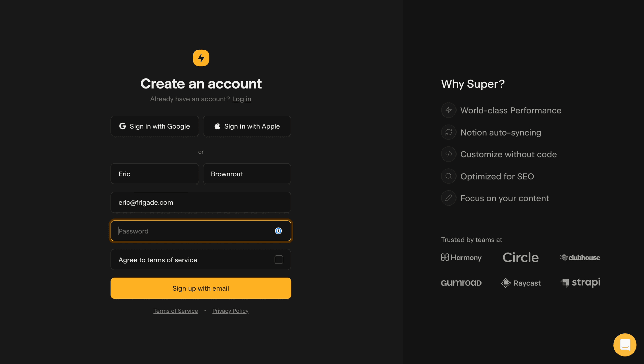Click the pencil icon beside Focus on your content
Viewport: 644px width, 364px height.
point(448,198)
